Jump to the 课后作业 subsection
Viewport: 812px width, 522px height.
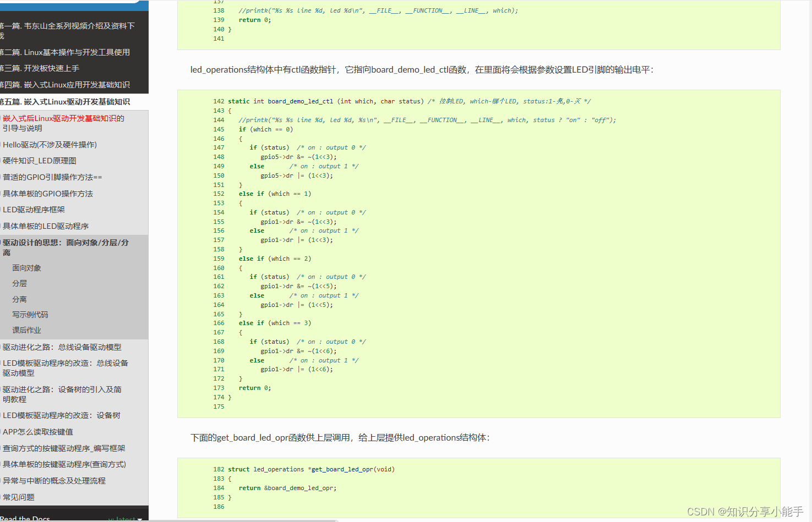pyautogui.click(x=27, y=330)
